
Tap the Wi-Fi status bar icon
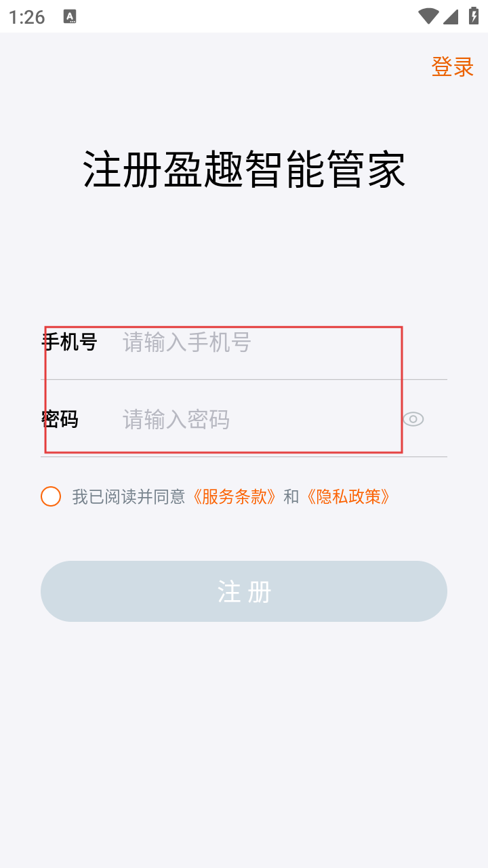[428, 16]
